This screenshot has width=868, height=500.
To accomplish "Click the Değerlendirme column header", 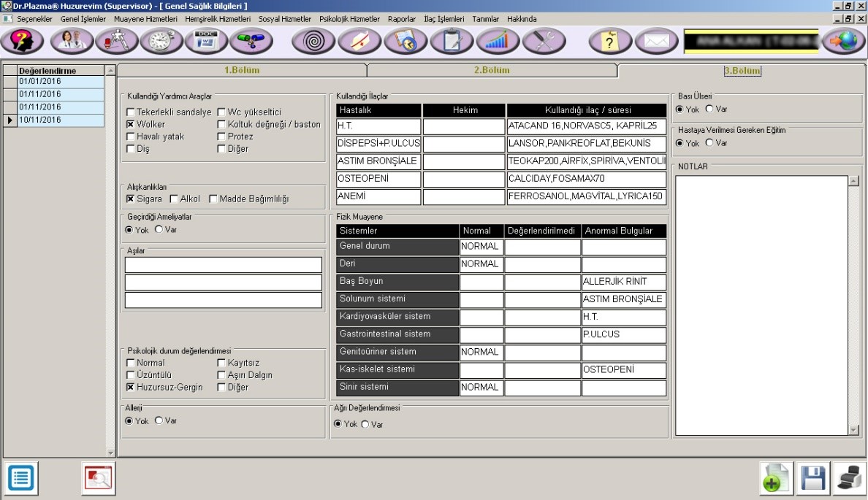I will pyautogui.click(x=61, y=70).
